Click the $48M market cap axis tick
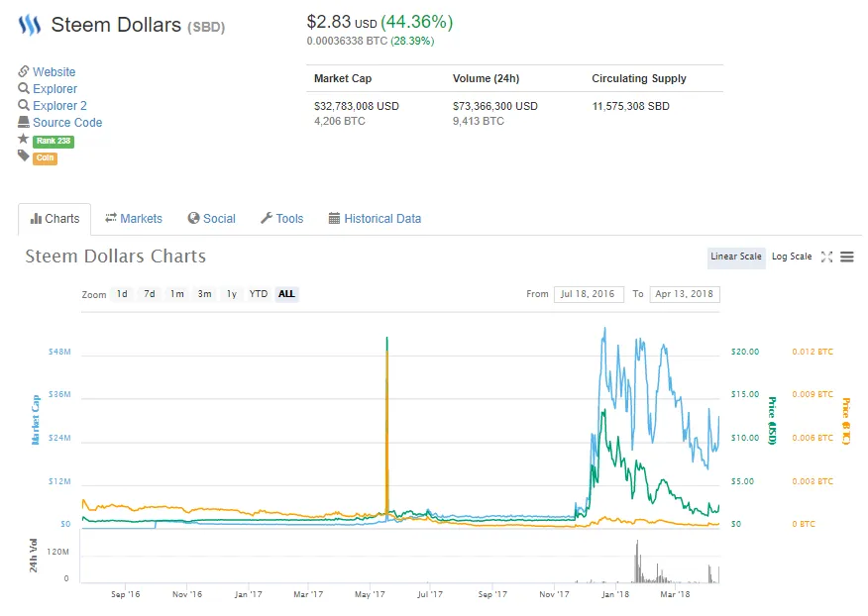This screenshot has width=868, height=616. (59, 352)
